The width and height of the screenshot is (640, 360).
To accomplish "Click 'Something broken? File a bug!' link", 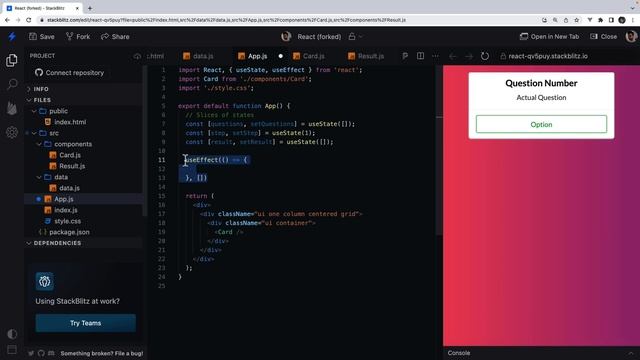I will coord(102,353).
